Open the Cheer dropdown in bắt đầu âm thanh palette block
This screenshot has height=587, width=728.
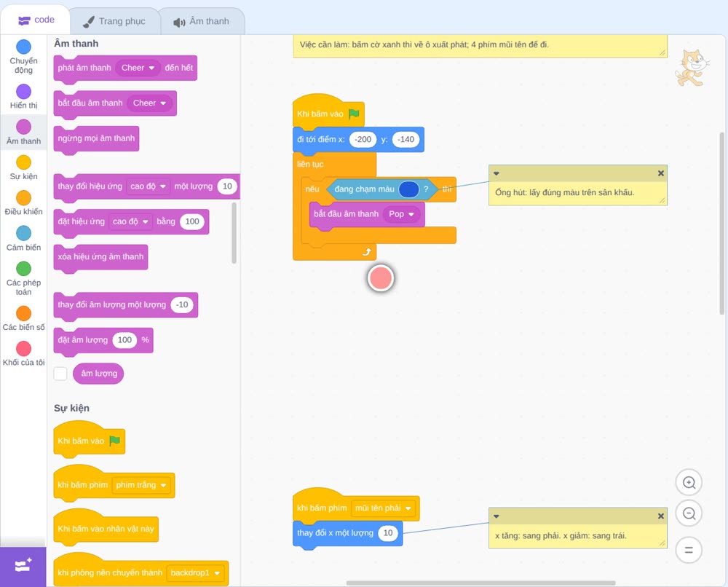coord(149,103)
